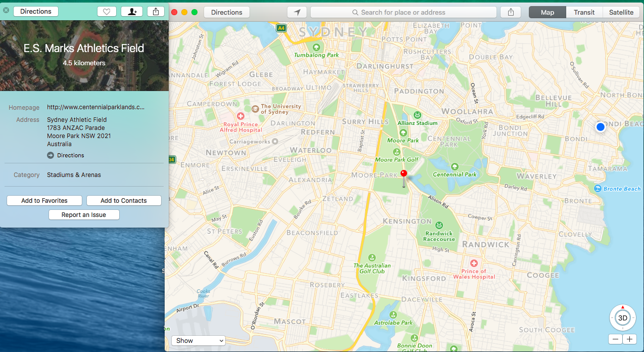The image size is (644, 352).
Task: Click BONDI JUNCTION label on map
Action: [x=510, y=130]
